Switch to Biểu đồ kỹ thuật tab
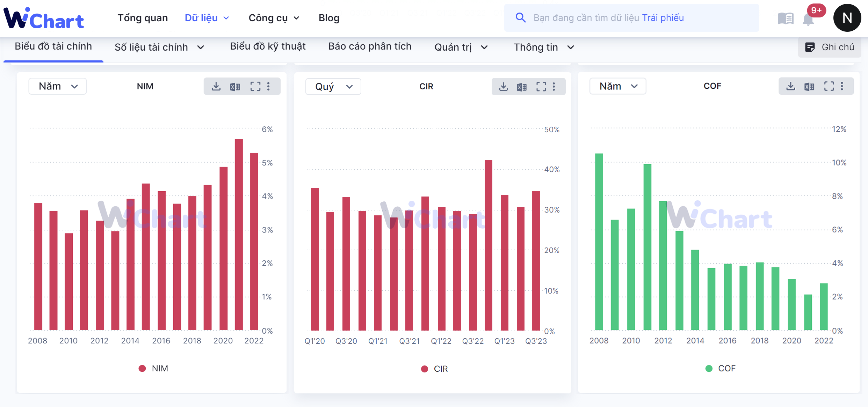The width and height of the screenshot is (868, 407). pos(268,46)
